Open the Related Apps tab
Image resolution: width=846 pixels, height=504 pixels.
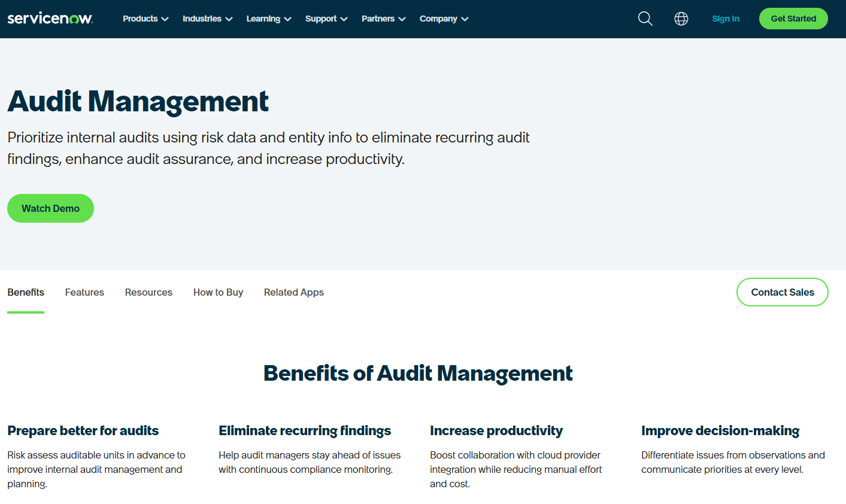tap(294, 292)
